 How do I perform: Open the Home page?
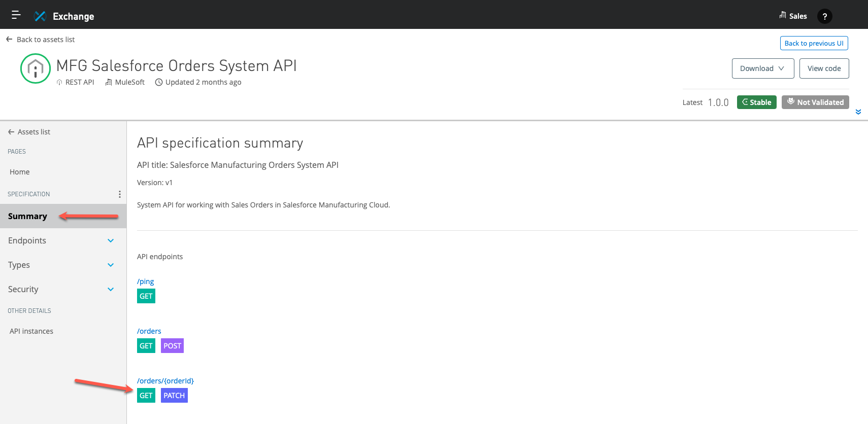20,172
